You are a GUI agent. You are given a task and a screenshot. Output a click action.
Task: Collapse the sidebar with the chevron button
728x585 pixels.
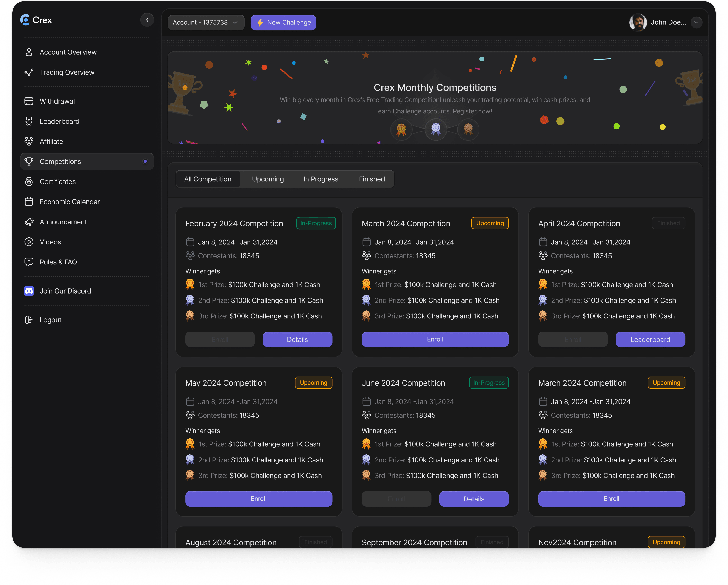click(147, 20)
